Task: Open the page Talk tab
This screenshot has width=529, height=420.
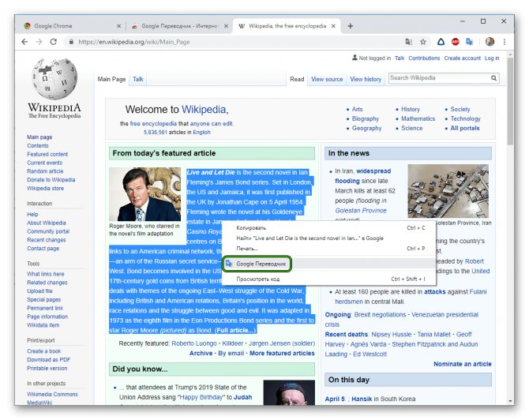Action: (x=138, y=79)
